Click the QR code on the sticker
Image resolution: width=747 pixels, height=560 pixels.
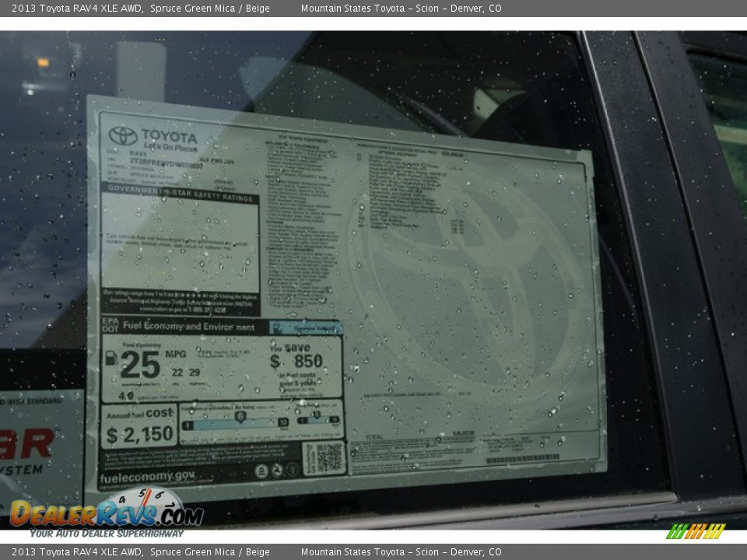click(x=330, y=457)
